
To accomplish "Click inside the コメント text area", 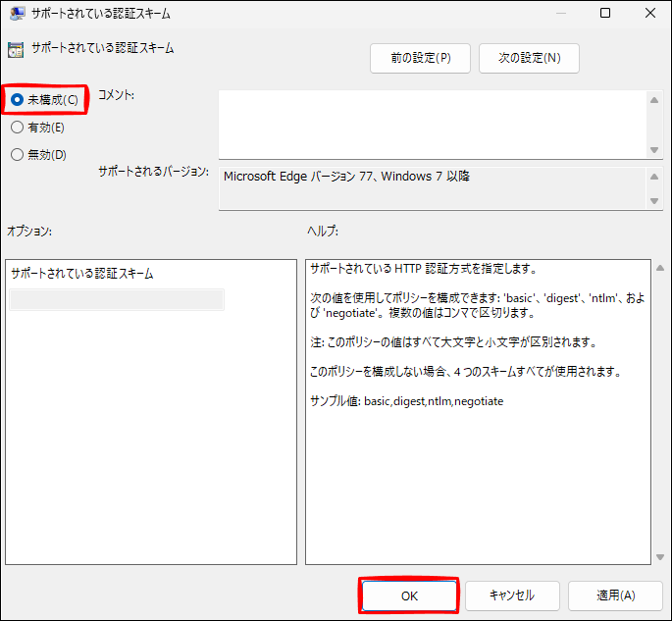I will [x=432, y=124].
